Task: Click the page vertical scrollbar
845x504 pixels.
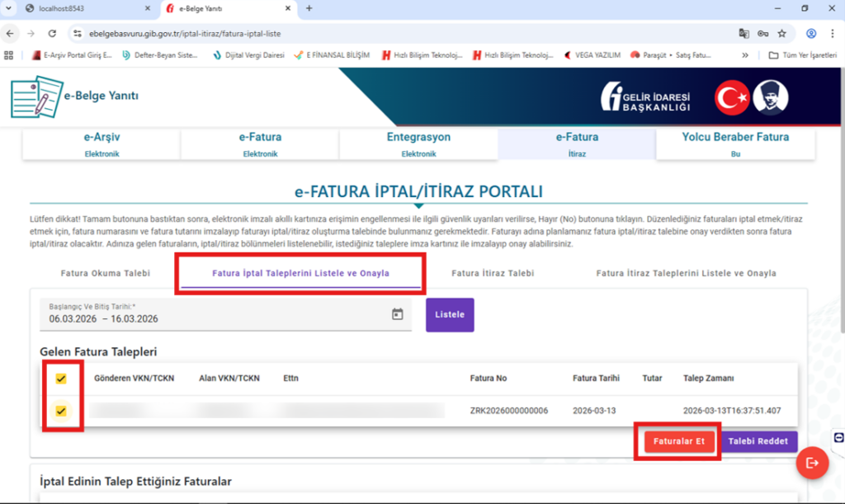Action: (x=841, y=200)
